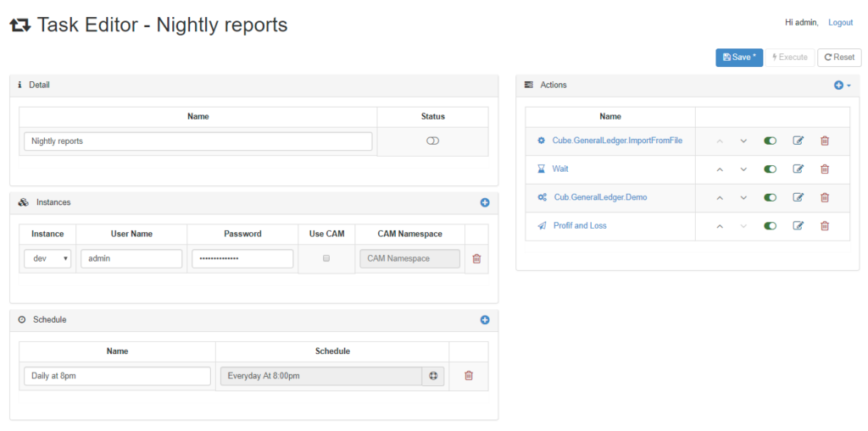Enable the Use CAM checkbox
The image size is (868, 431).
(326, 258)
